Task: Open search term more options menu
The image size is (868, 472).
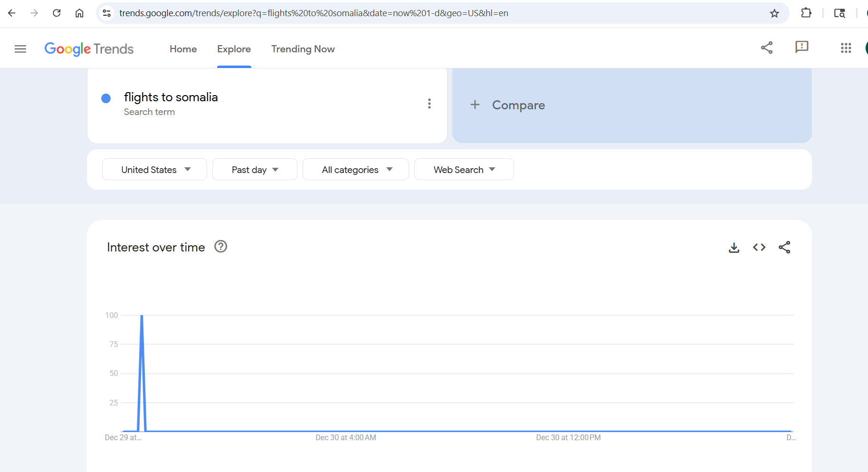Action: click(x=429, y=104)
